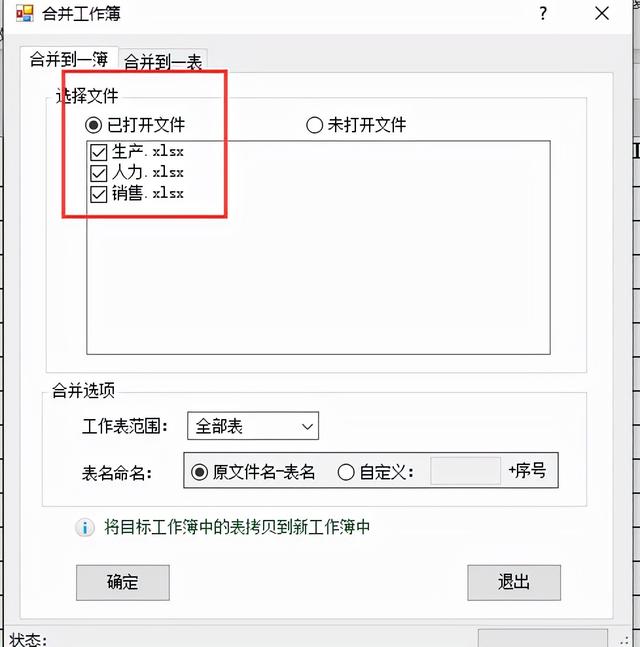640x647 pixels.
Task: Choose the 自定义 naming radio button
Action: tap(346, 472)
